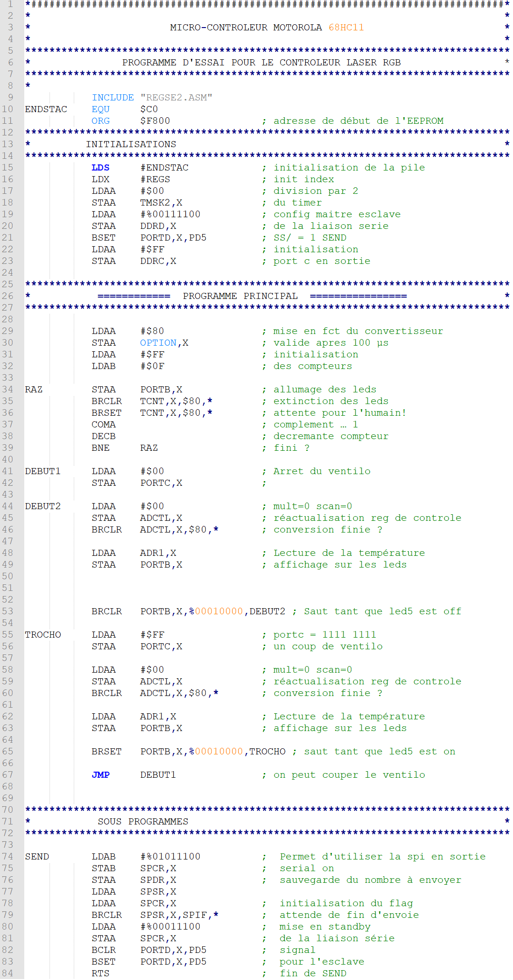Select the ENDSTAC label on line 10
The height and width of the screenshot is (980, 513).
point(46,109)
